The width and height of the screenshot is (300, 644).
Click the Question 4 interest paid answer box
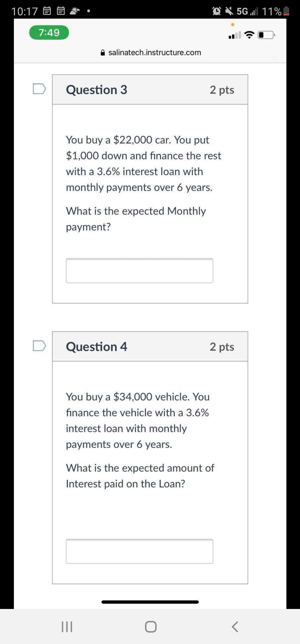pyautogui.click(x=139, y=551)
